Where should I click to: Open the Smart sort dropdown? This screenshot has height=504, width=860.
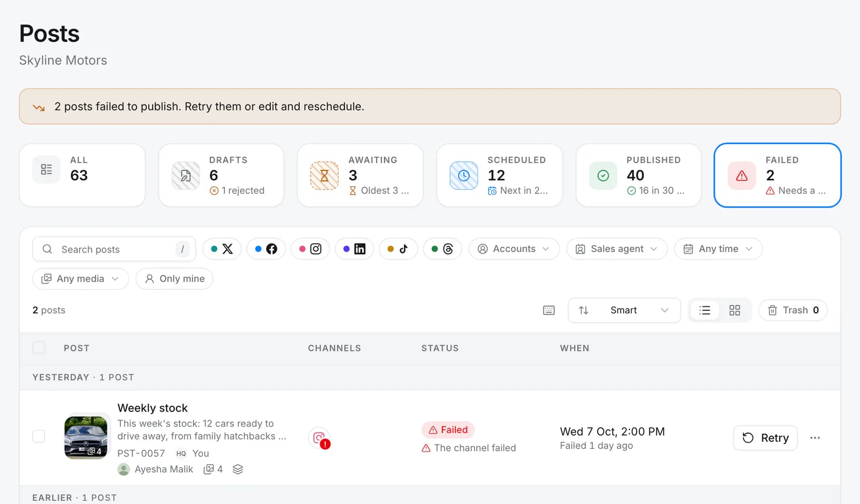pos(624,310)
